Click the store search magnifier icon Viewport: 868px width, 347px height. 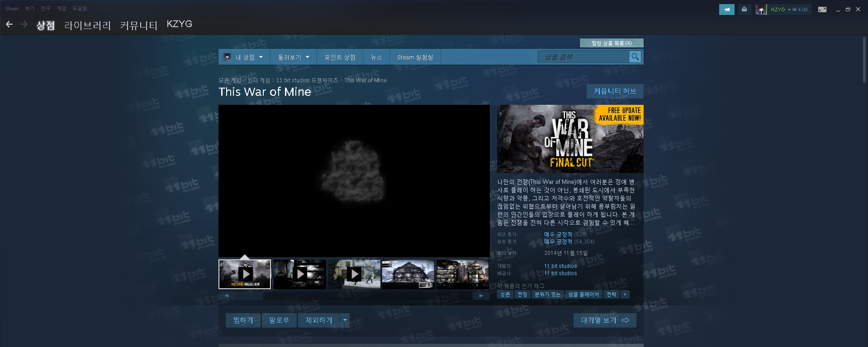[635, 57]
